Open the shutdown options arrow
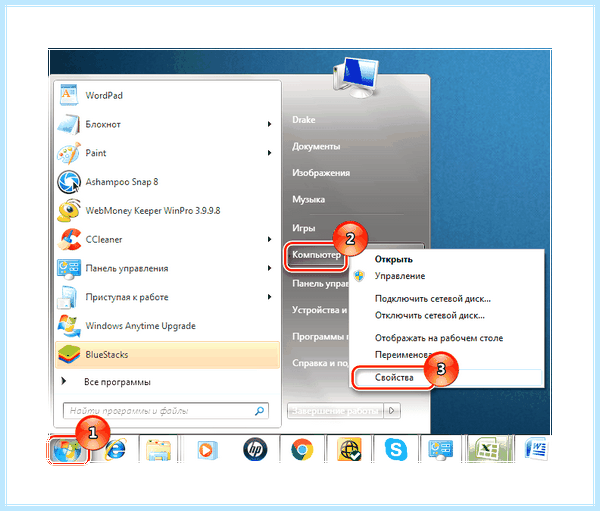Screen dimensions: 600x511 pos(392,411)
